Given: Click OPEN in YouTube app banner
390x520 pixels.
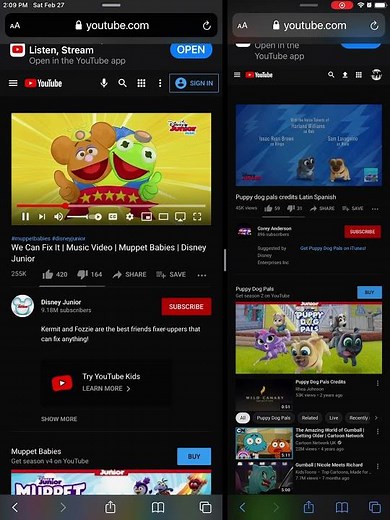Looking at the screenshot, I should click(191, 50).
